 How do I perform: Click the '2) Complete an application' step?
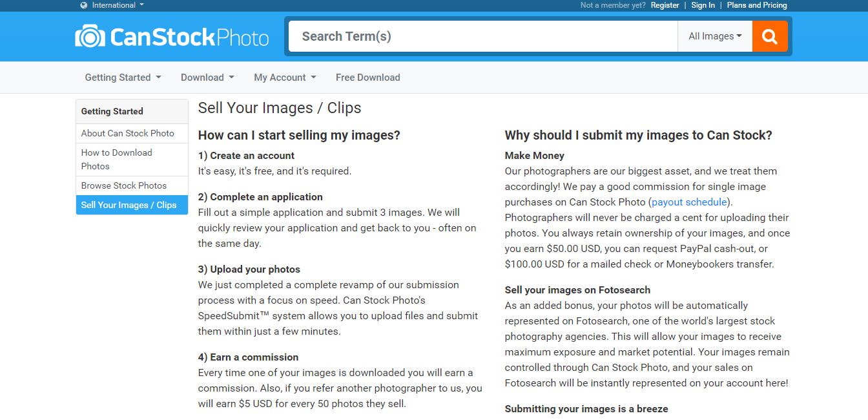260,197
